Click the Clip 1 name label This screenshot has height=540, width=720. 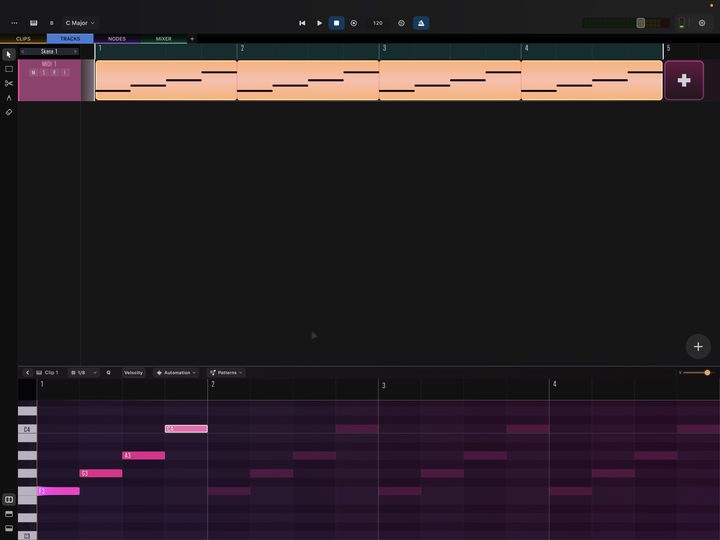(51, 372)
